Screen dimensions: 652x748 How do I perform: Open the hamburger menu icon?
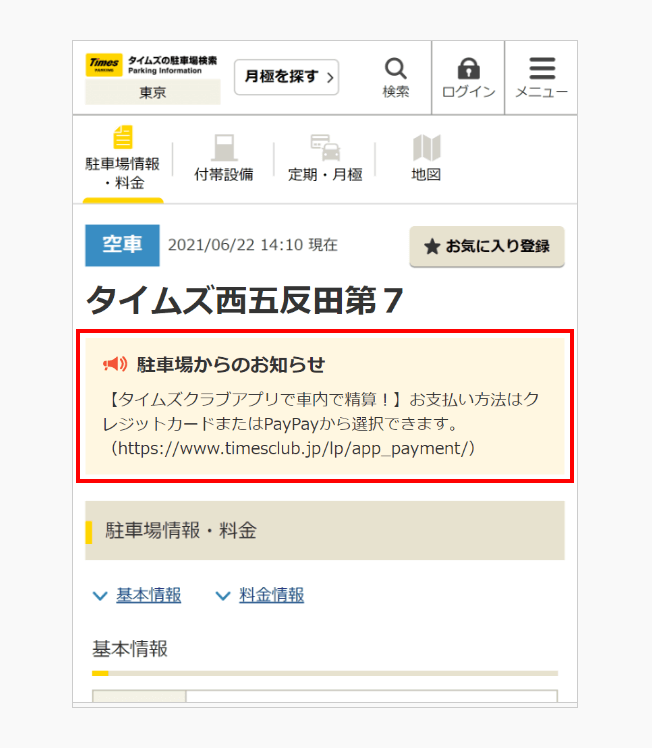click(542, 68)
